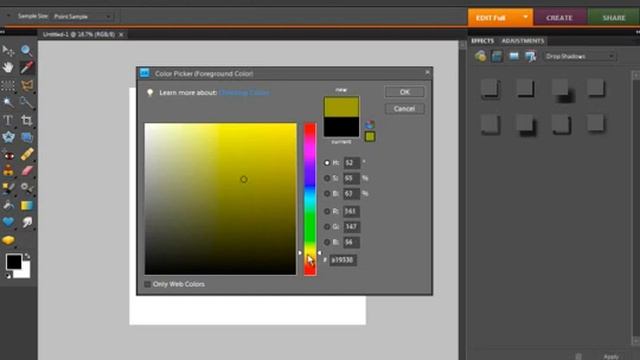Select the Brush tool
The image size is (640, 360).
tap(8, 187)
